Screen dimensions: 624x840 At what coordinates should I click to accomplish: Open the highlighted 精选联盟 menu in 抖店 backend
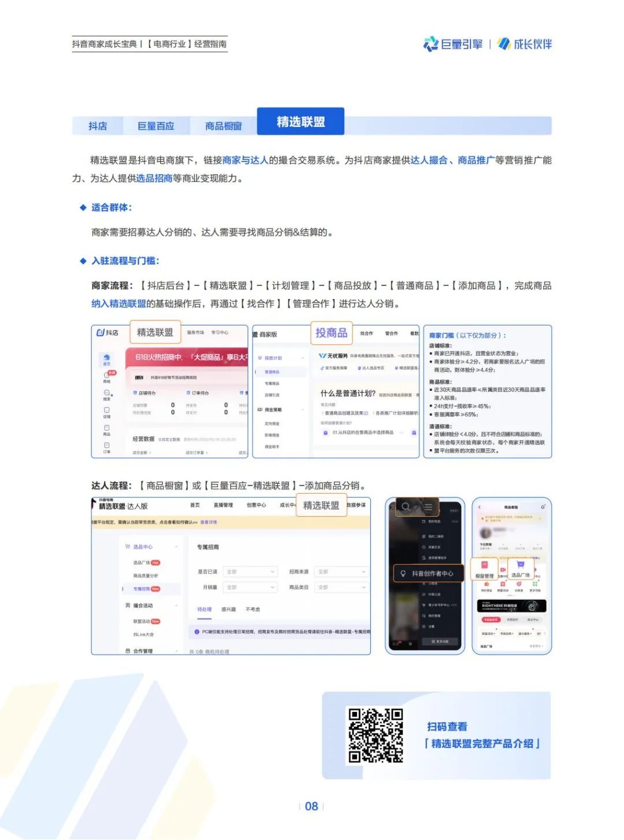[x=155, y=332]
